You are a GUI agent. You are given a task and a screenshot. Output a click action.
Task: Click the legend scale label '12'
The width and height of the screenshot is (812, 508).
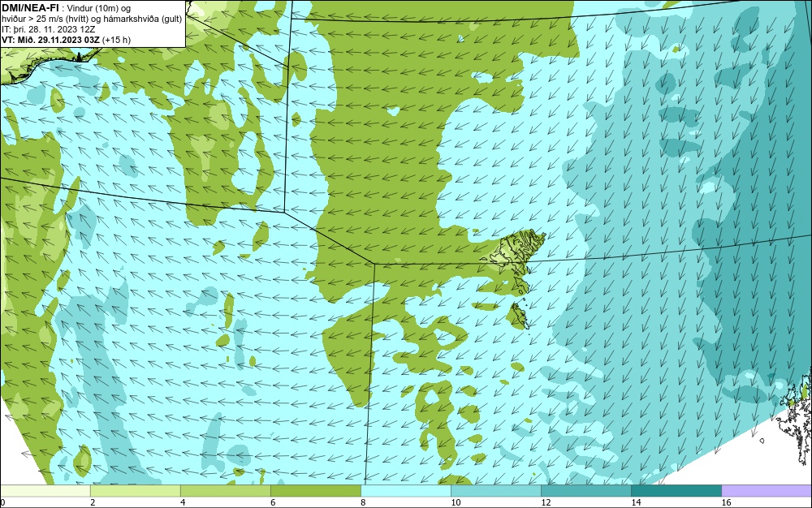(546, 502)
